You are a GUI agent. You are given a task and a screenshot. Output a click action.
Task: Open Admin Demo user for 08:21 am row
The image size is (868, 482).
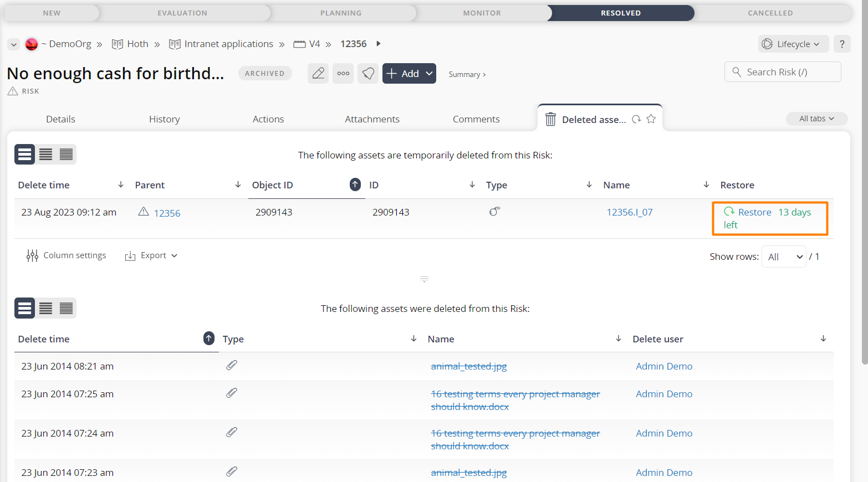[x=664, y=366]
